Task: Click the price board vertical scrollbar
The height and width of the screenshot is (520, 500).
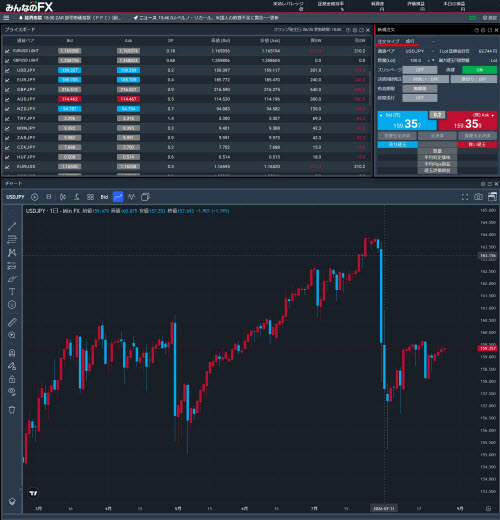Action: tap(370, 87)
